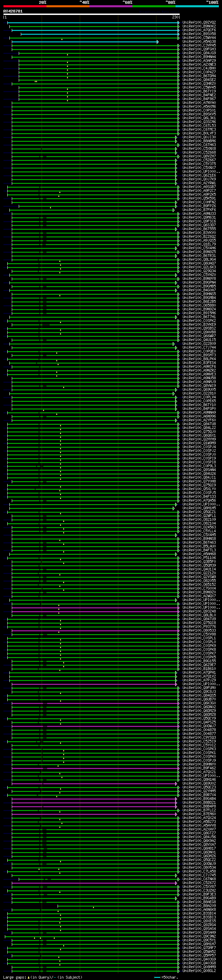Click label UniRef100_Q8VZH7

199,156
